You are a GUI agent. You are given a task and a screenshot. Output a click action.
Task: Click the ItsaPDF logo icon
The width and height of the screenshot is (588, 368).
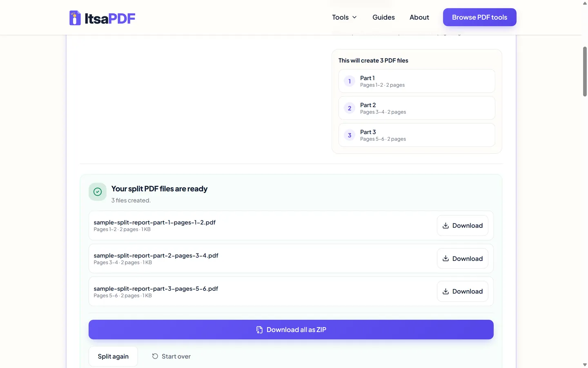[75, 18]
